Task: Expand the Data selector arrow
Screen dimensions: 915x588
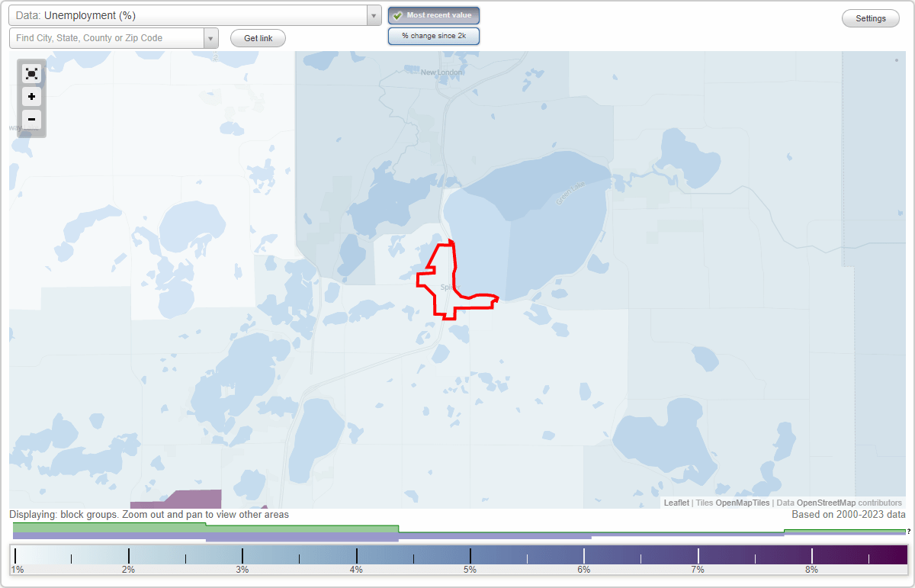Action: click(x=374, y=15)
